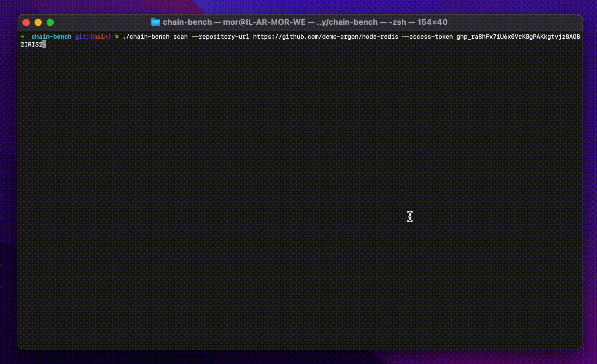Click the github.com/demo-argon/node-redis URL
Image resolution: width=597 pixels, height=364 pixels.
tap(325, 37)
